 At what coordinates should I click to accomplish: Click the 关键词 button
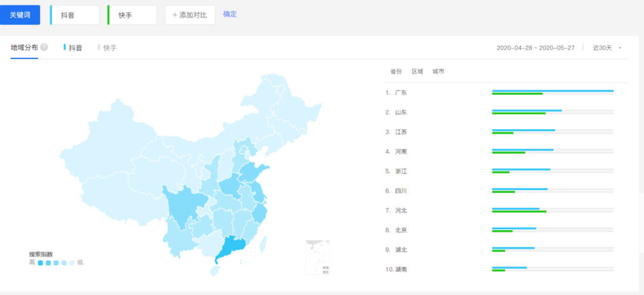[x=20, y=15]
